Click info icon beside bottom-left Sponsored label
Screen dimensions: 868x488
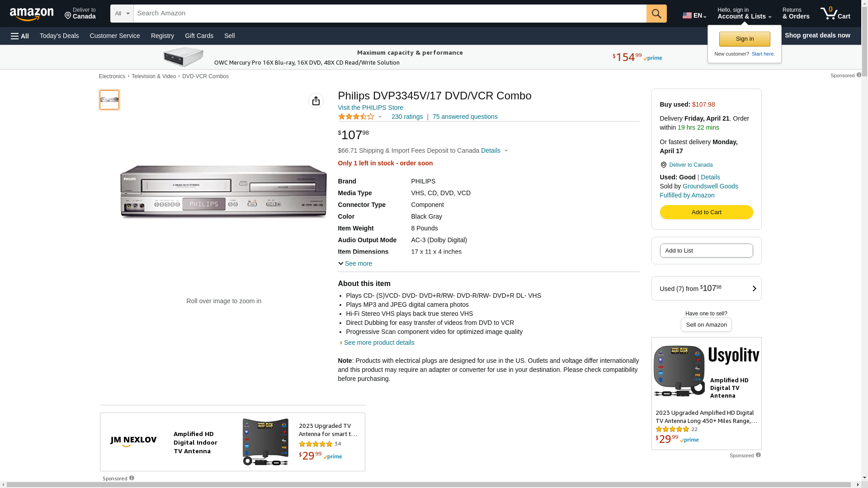tap(132, 478)
